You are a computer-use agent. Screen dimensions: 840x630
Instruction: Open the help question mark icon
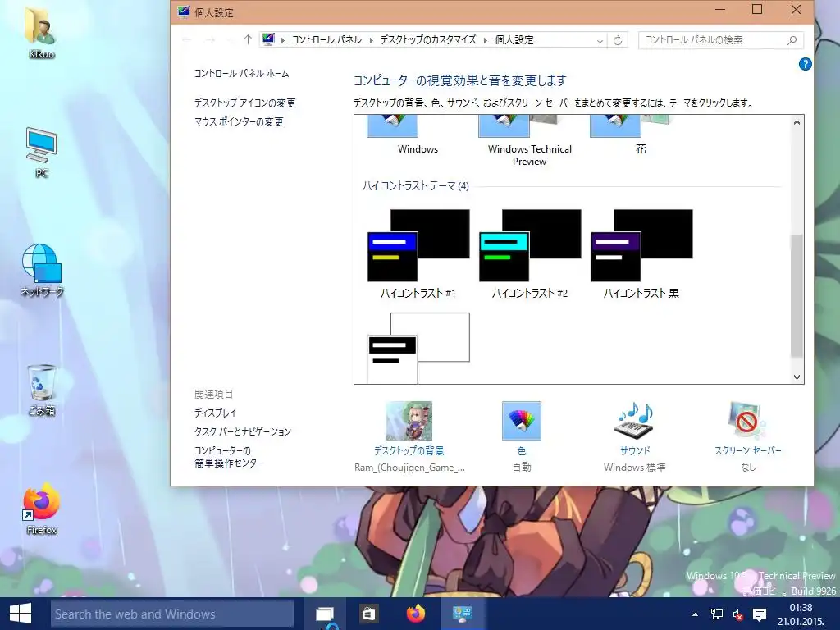pyautogui.click(x=805, y=64)
